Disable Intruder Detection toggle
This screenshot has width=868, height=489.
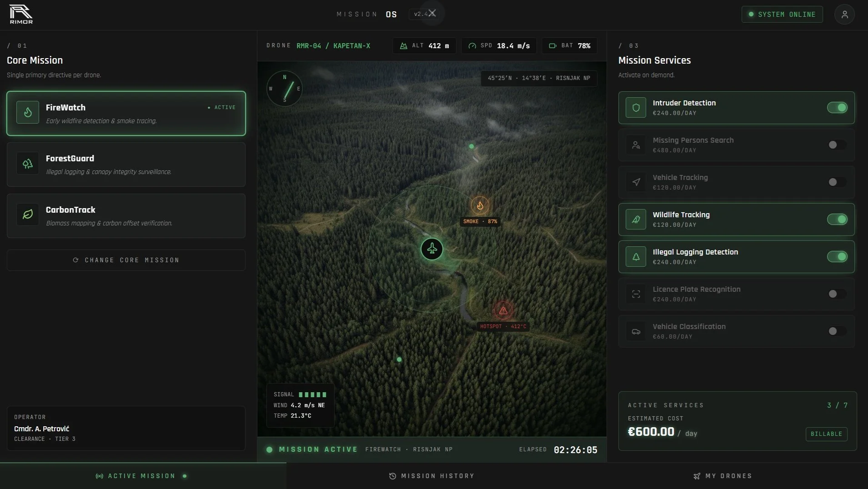tap(837, 108)
